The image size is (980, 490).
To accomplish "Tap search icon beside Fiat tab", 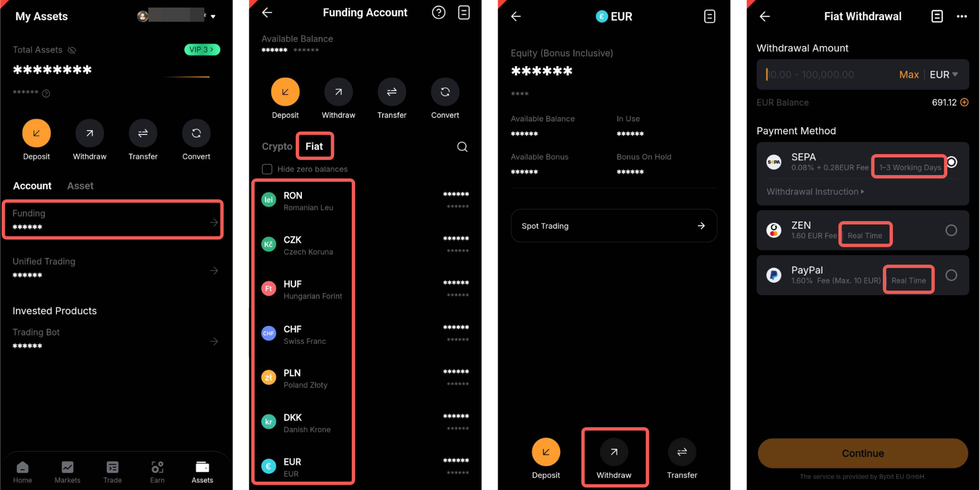I will pyautogui.click(x=462, y=146).
